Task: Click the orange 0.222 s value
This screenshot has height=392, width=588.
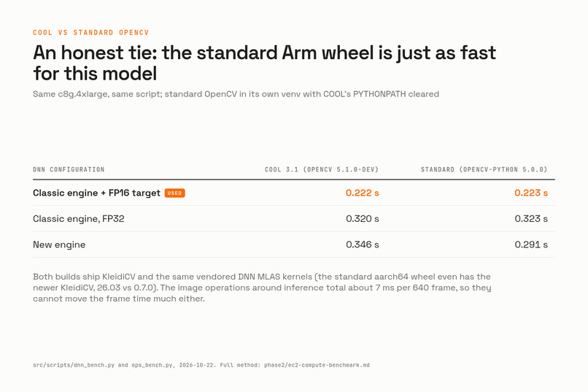Action: point(363,193)
